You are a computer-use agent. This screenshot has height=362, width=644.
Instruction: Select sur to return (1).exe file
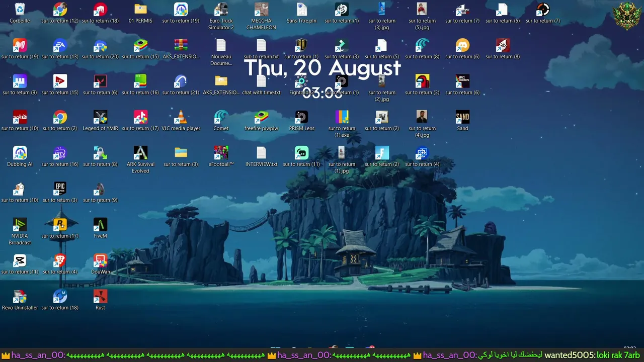(342, 124)
